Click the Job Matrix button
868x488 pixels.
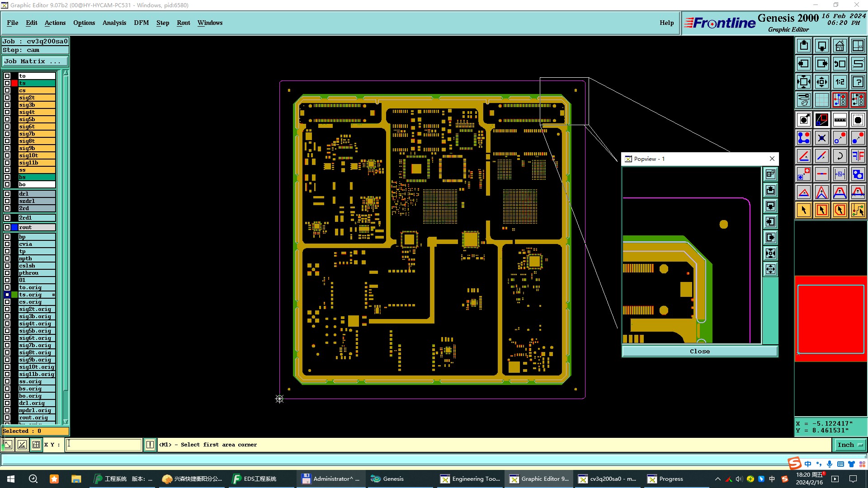click(35, 61)
